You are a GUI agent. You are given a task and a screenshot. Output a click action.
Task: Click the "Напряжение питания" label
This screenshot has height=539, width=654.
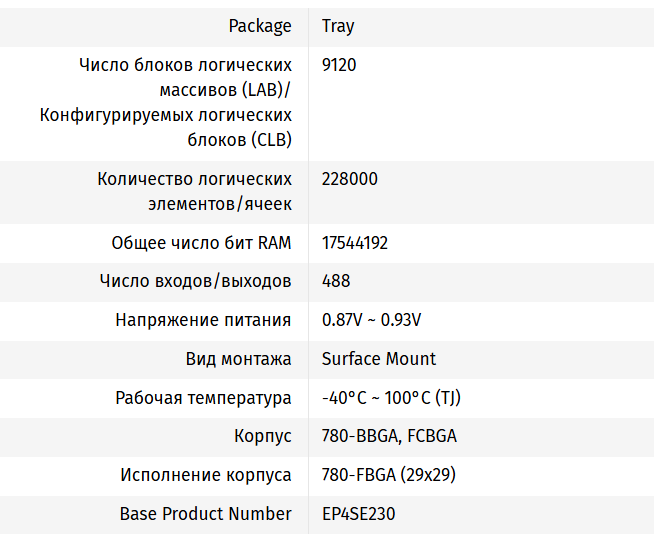(203, 320)
